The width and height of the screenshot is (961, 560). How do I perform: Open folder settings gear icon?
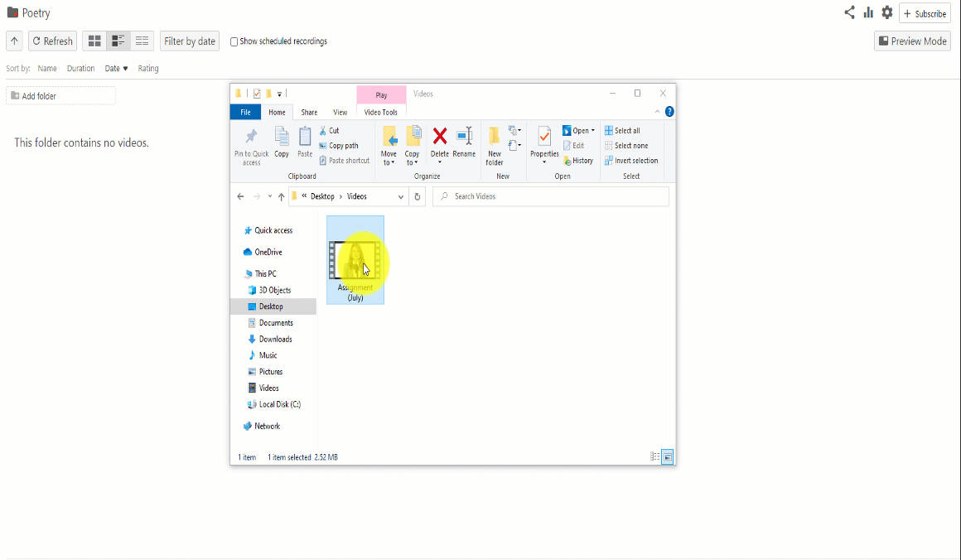pyautogui.click(x=887, y=12)
